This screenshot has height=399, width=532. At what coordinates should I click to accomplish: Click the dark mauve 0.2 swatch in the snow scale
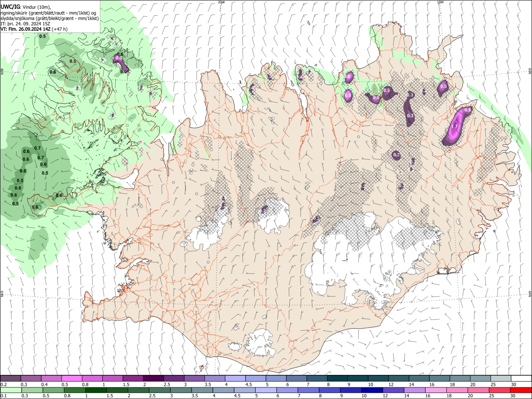pyautogui.click(x=11, y=379)
